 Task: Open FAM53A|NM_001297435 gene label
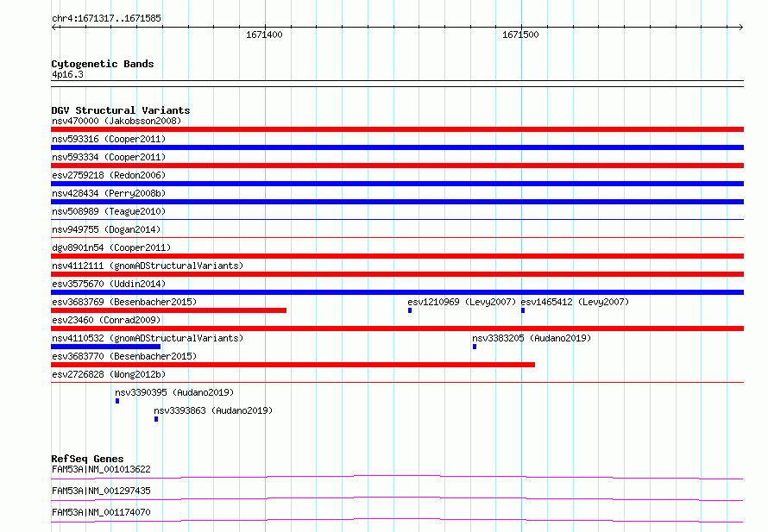[x=101, y=491]
